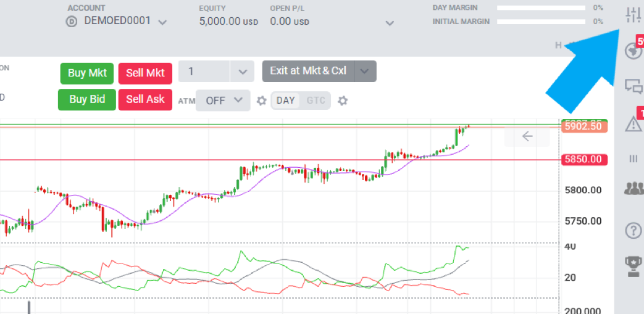Screen dimensions: 644x314
Task: Open the settings sliders icon in sidebar
Action: (633, 15)
